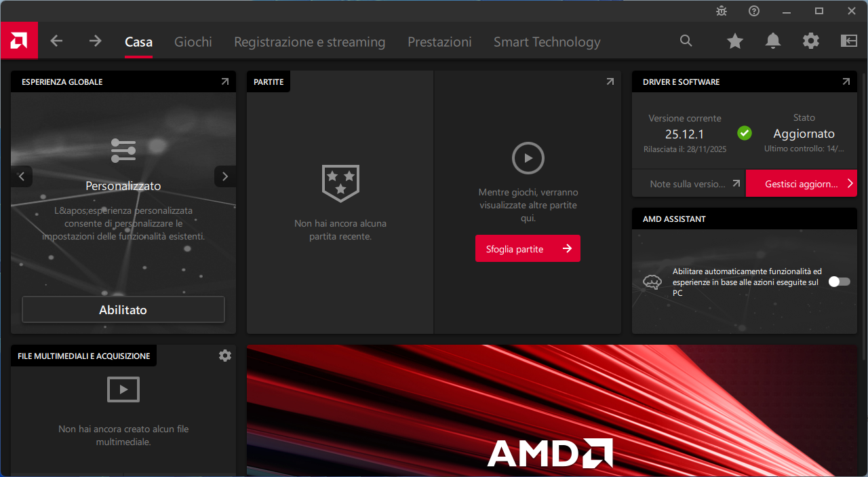Go forward with the right arrow
This screenshot has height=477, width=868.
coord(95,41)
